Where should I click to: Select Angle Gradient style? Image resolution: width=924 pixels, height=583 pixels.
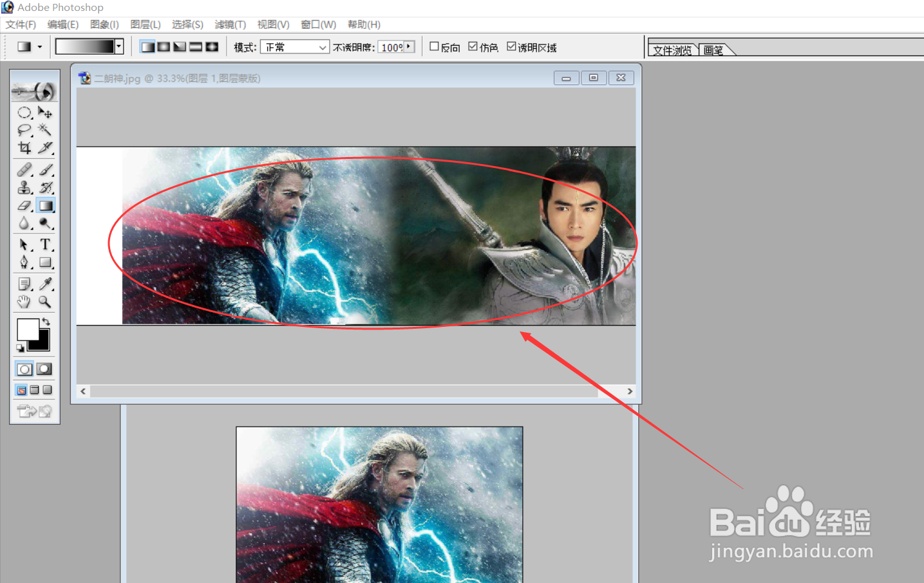tap(180, 47)
